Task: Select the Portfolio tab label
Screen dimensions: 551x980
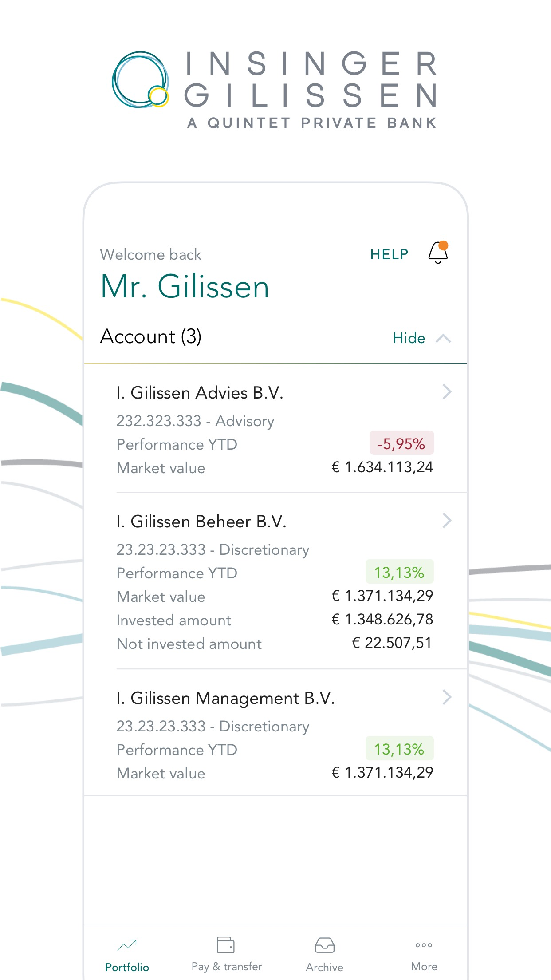Action: 127,967
